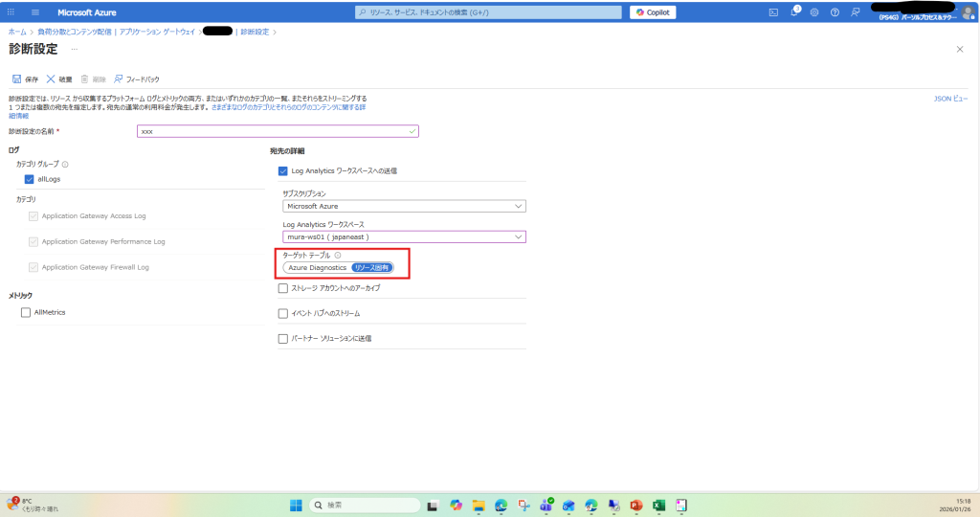Click the discard (破棄) toolbar icon

(59, 79)
